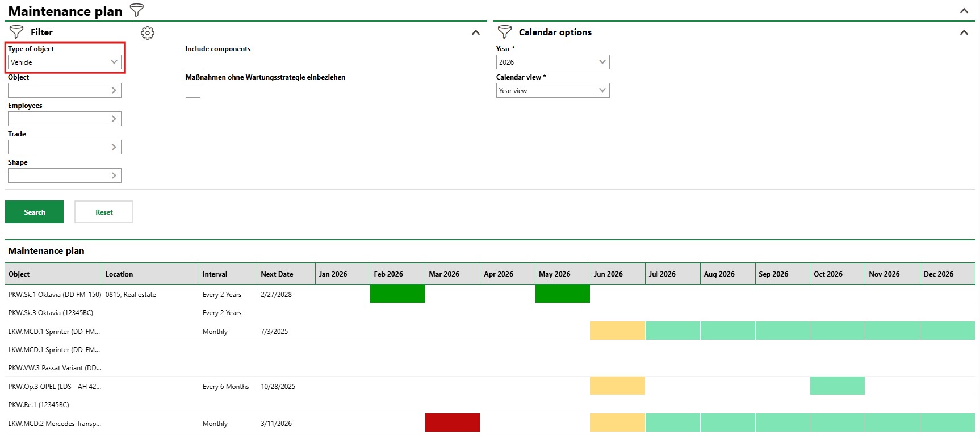Open the Trade field picker arrow
980x439 pixels.
coord(114,147)
